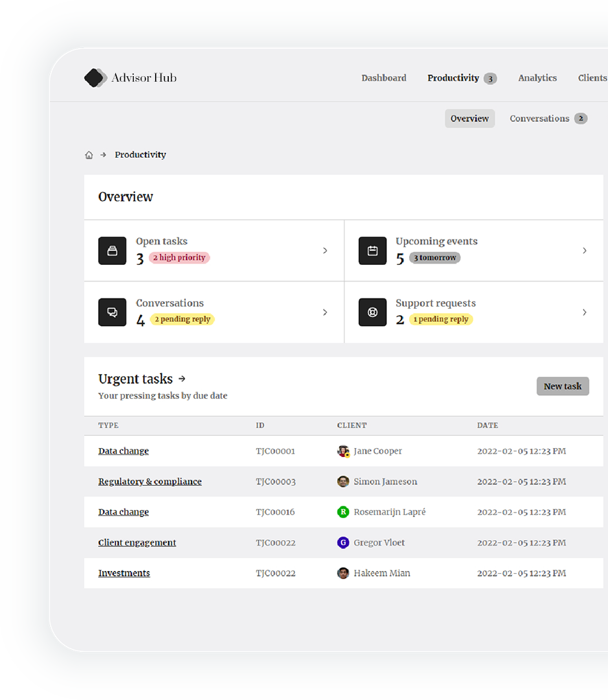Click the 3 tomorrow badge
Viewport: 608px width, 700px height.
tap(435, 258)
